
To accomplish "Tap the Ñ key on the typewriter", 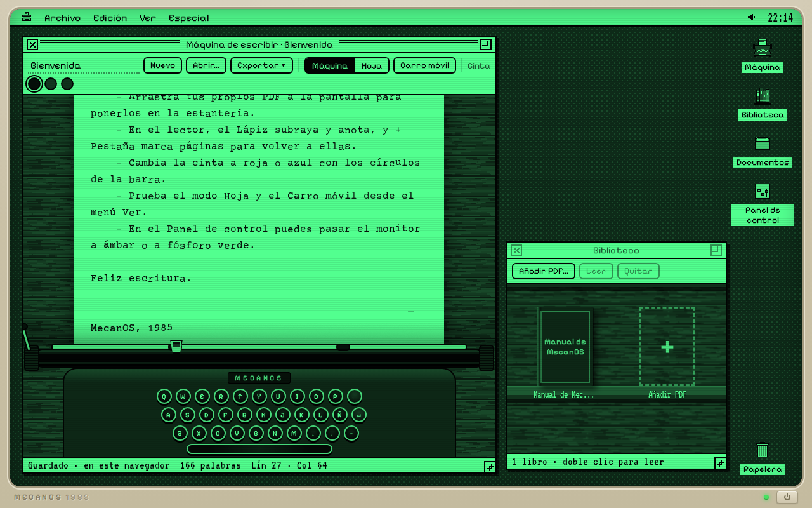I will coord(339,415).
